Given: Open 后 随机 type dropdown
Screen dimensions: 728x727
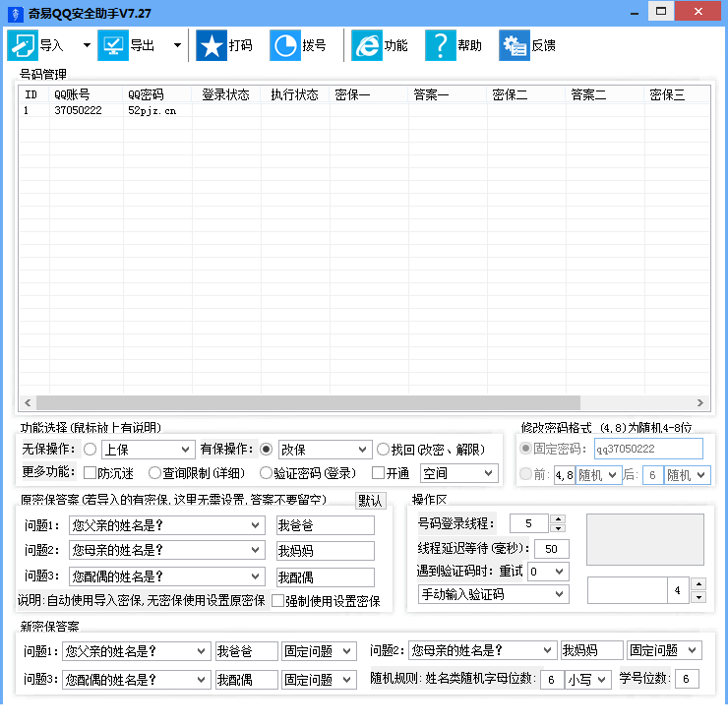Looking at the screenshot, I should click(x=687, y=475).
